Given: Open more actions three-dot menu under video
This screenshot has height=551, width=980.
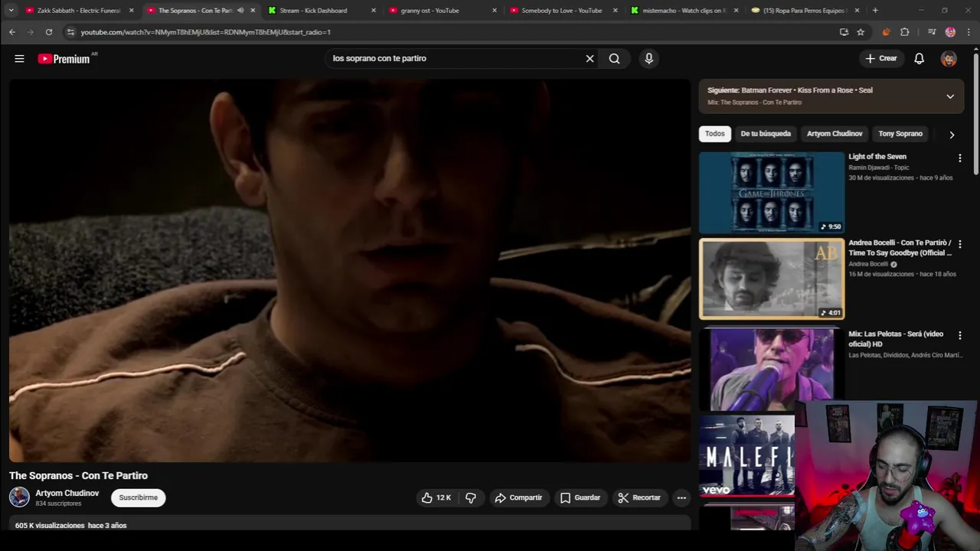Looking at the screenshot, I should 681,497.
